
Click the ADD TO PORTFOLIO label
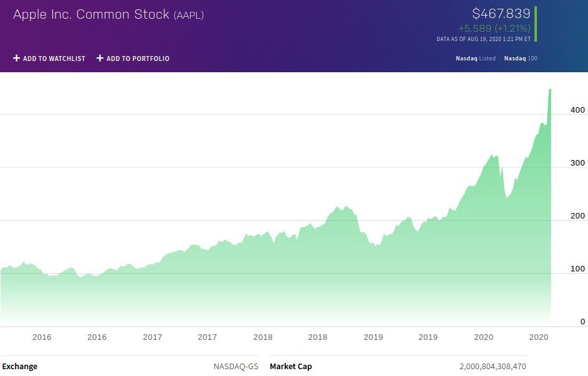coord(138,59)
